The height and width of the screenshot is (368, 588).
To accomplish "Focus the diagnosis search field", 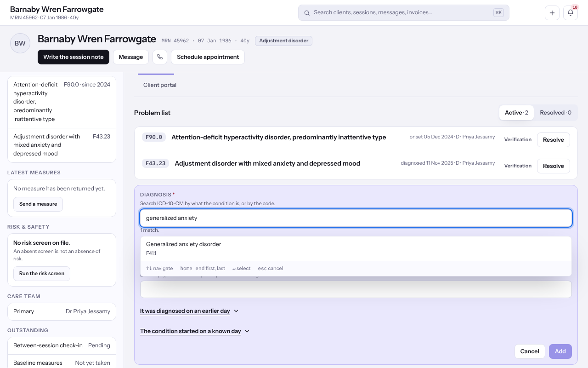I will pos(356,218).
